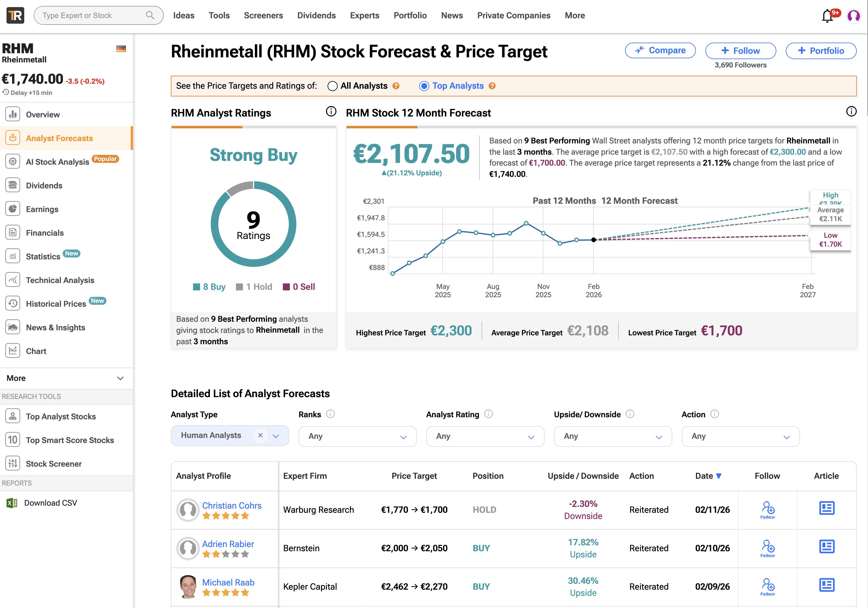868x608 pixels.
Task: Click the Compare button
Action: click(660, 50)
